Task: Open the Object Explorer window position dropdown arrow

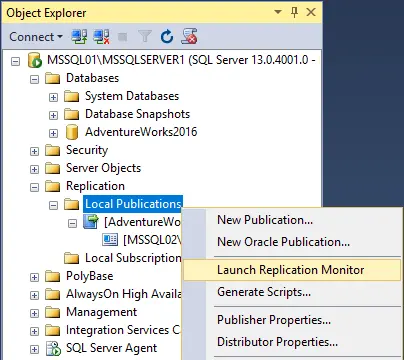Action: 278,12
